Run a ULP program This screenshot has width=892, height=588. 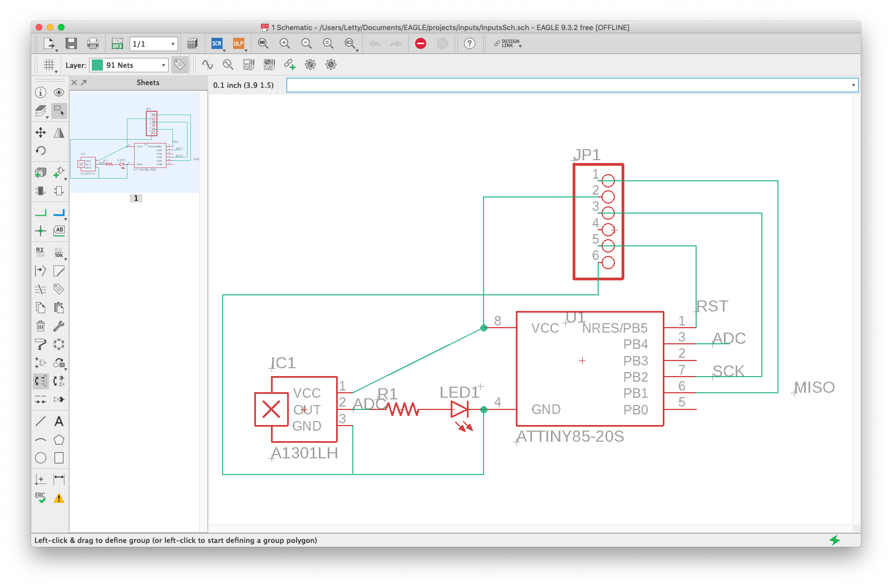239,43
